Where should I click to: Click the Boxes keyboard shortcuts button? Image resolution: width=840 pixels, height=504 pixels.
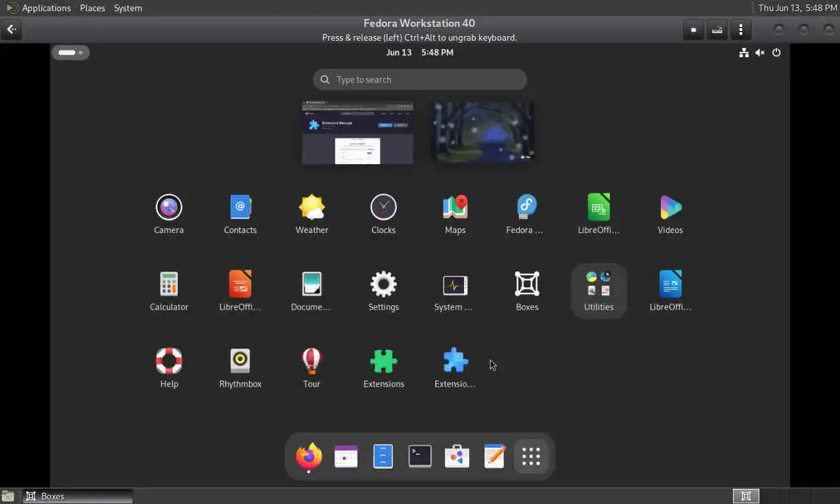(x=717, y=30)
